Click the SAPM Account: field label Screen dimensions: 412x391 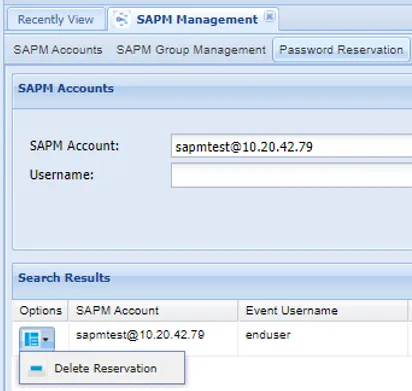click(74, 146)
